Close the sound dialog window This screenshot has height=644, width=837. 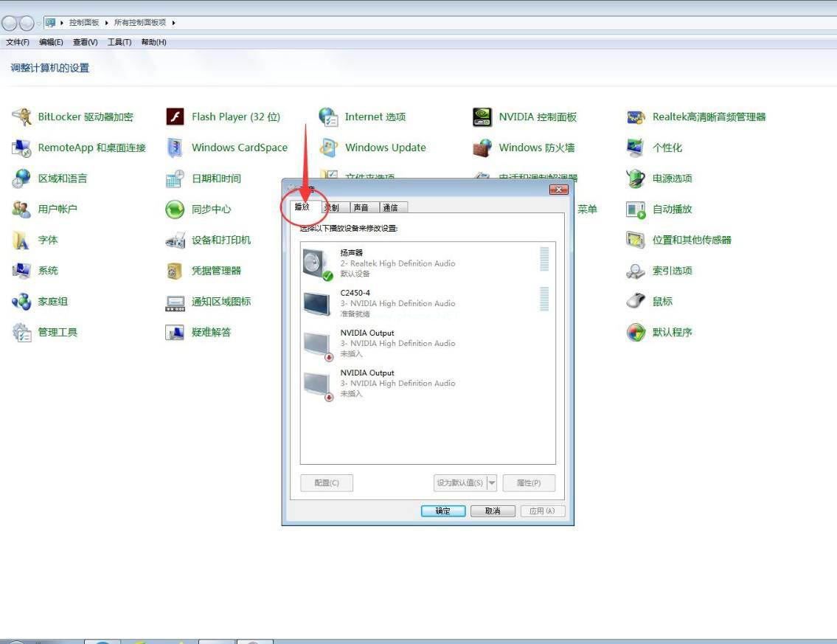point(559,190)
